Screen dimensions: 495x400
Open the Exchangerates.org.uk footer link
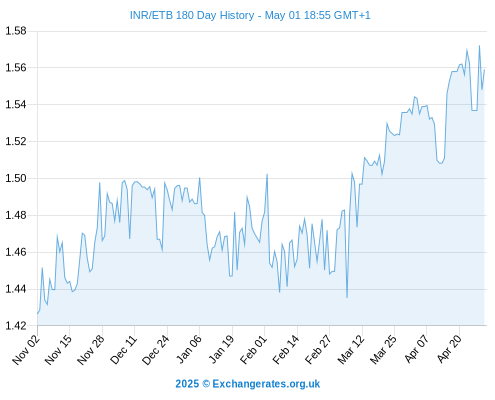pyautogui.click(x=266, y=384)
